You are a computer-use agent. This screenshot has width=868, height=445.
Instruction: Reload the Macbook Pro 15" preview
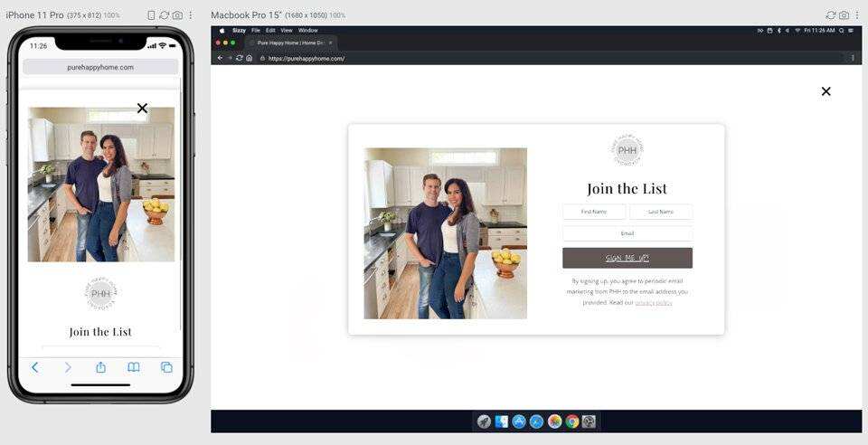[831, 15]
